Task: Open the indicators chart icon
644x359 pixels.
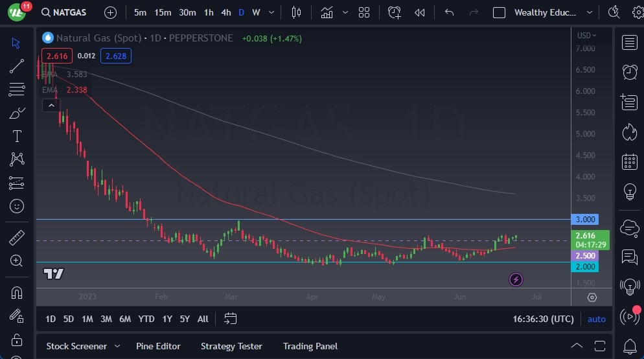Action: coord(327,12)
